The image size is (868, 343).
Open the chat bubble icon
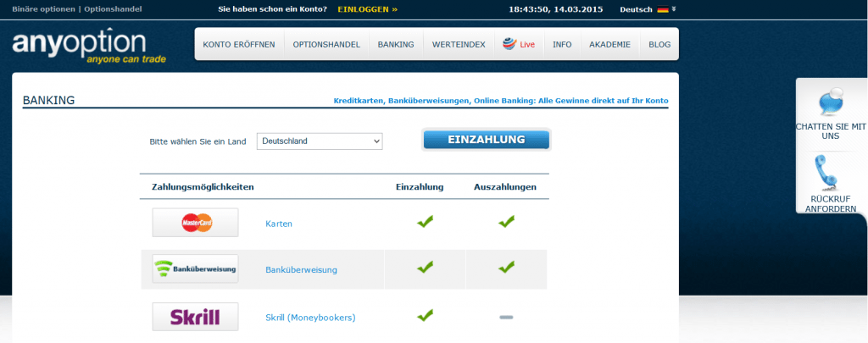click(831, 102)
